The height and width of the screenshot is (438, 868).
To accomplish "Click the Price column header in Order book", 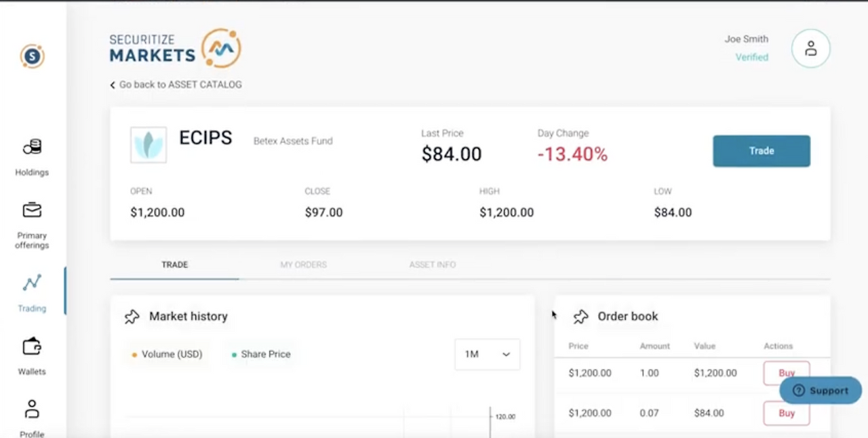I will coord(578,346).
